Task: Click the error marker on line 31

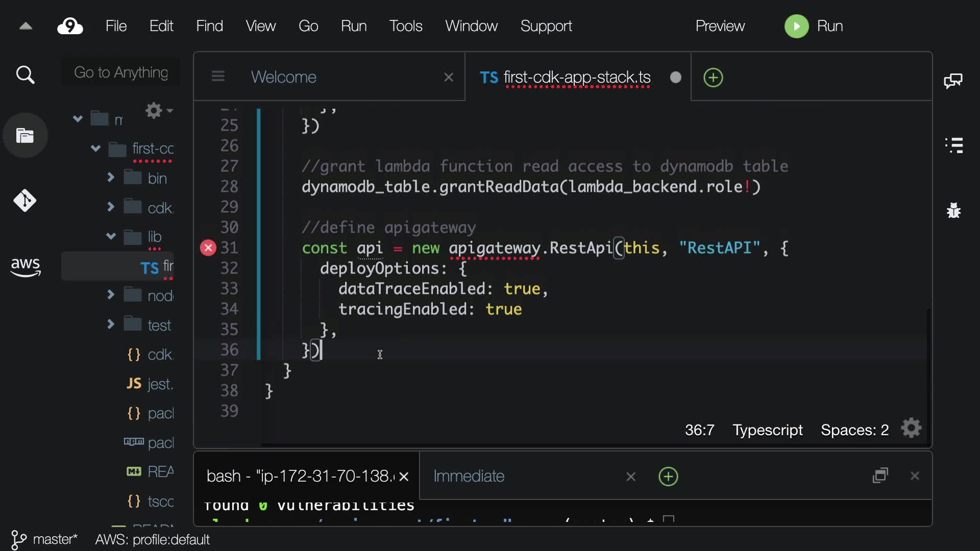Action: point(208,248)
